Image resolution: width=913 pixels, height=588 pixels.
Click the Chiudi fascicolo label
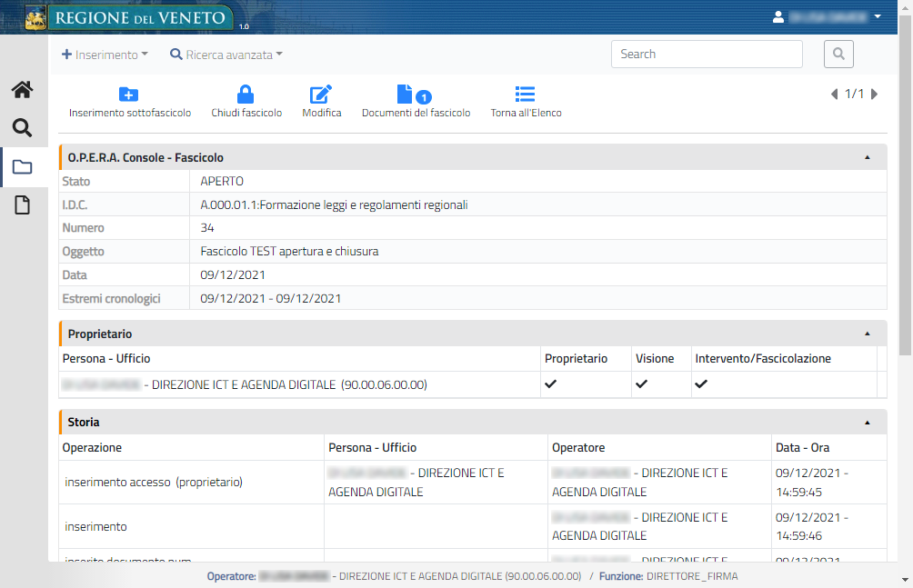246,113
